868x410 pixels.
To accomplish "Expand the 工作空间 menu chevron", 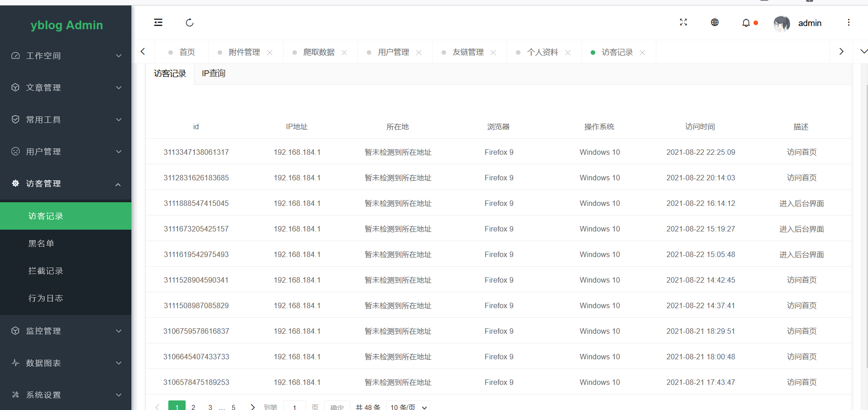I will (119, 56).
